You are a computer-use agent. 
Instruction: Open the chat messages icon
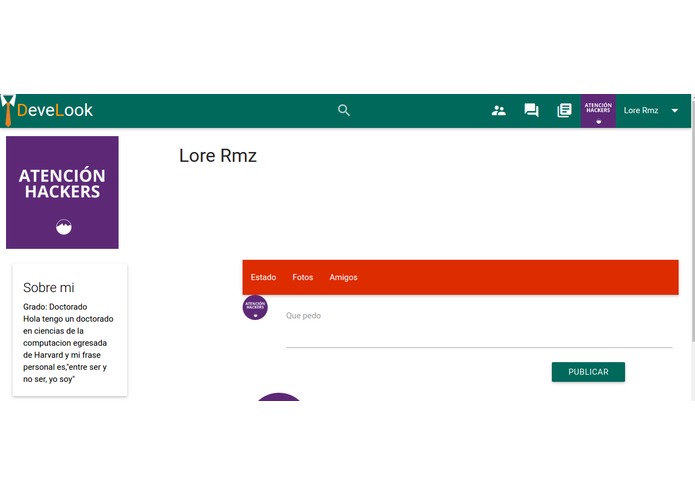pyautogui.click(x=531, y=110)
